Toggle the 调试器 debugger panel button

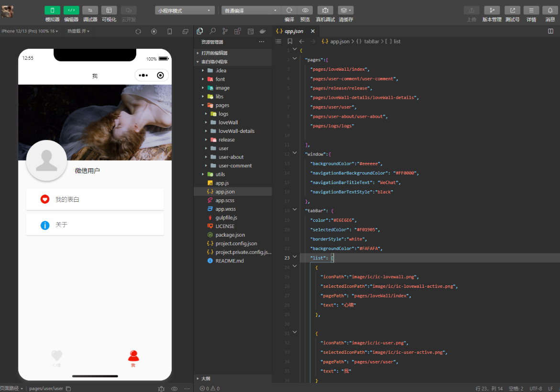click(x=90, y=11)
